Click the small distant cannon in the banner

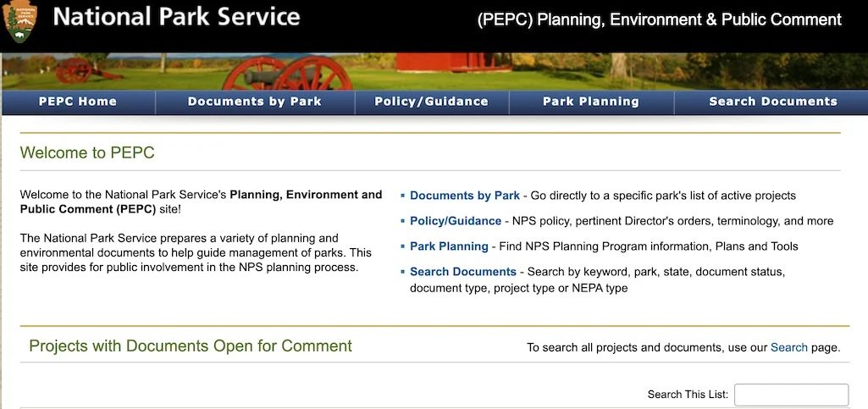pos(76,69)
